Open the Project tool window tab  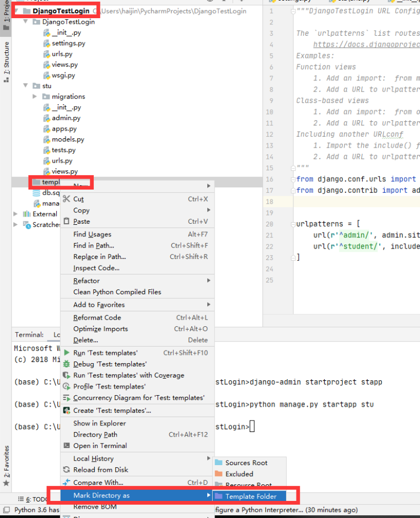click(x=6, y=15)
